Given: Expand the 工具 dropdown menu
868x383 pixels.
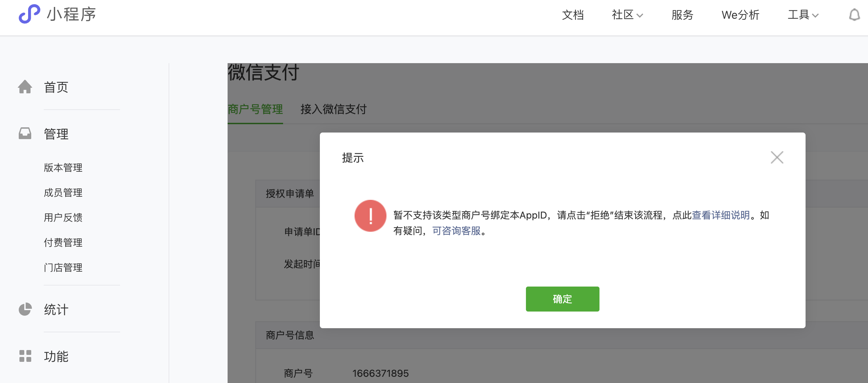Looking at the screenshot, I should click(x=803, y=15).
